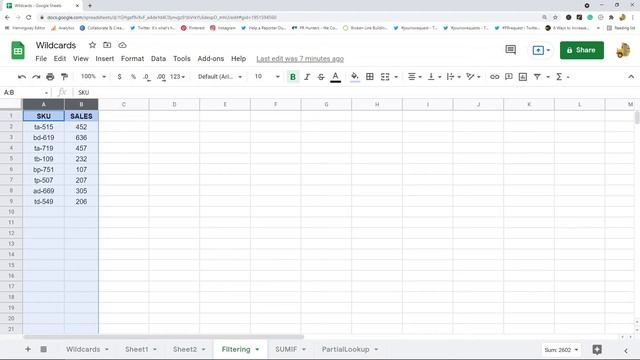The image size is (640, 360).
Task: Open the Data menu
Action: pos(158,59)
